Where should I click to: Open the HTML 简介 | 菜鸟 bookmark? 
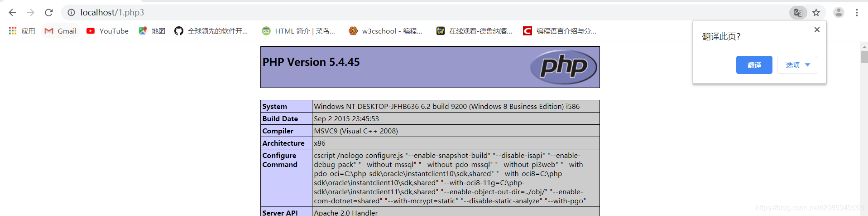click(x=298, y=31)
